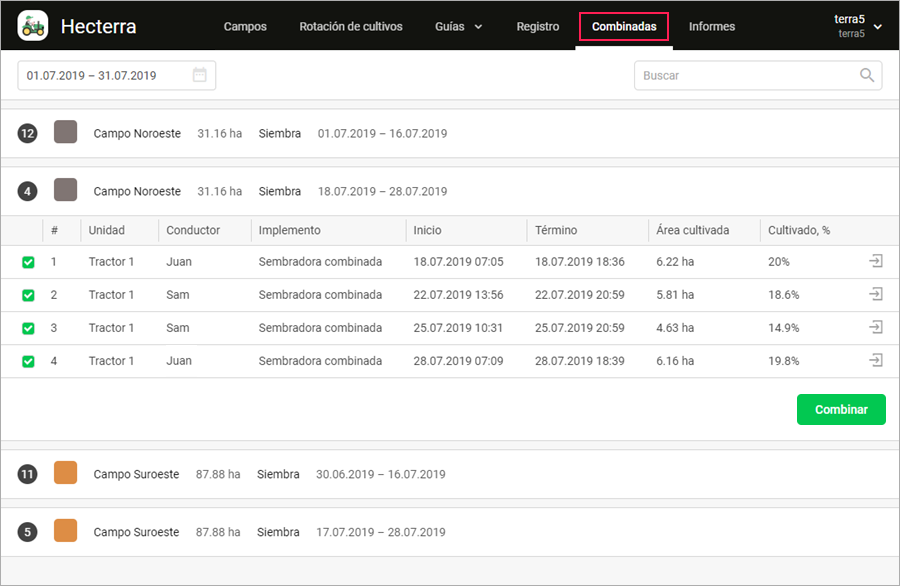
Task: Uncheck the checkbox for row 1 Juan
Action: (28, 262)
